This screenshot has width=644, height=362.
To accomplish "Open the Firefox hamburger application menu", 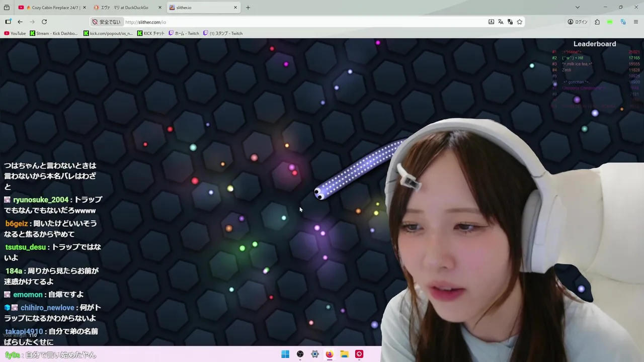I will point(636,22).
